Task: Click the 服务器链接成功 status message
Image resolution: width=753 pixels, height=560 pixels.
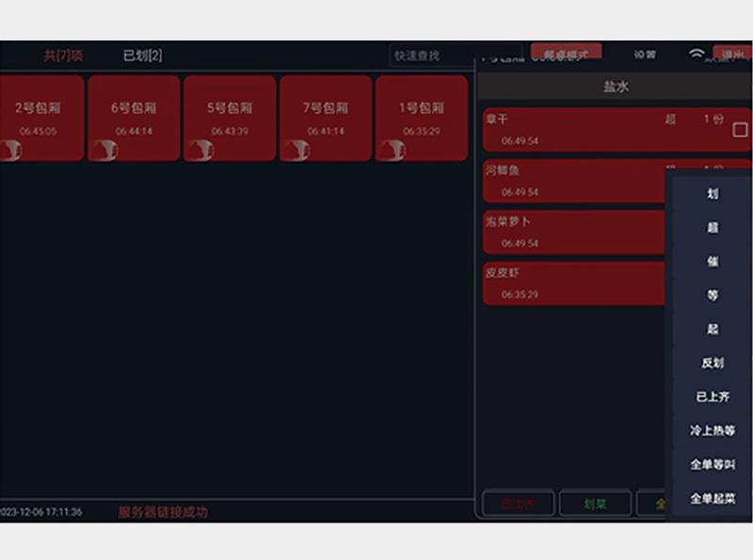Action: pos(163,512)
